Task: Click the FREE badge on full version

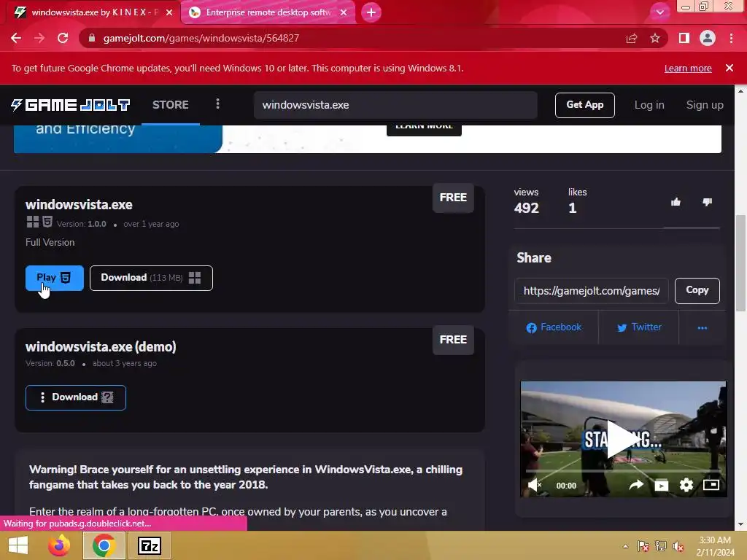Action: [x=453, y=198]
